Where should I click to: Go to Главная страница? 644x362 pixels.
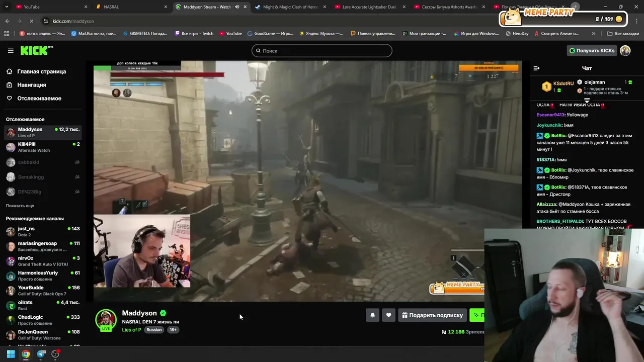(x=41, y=71)
